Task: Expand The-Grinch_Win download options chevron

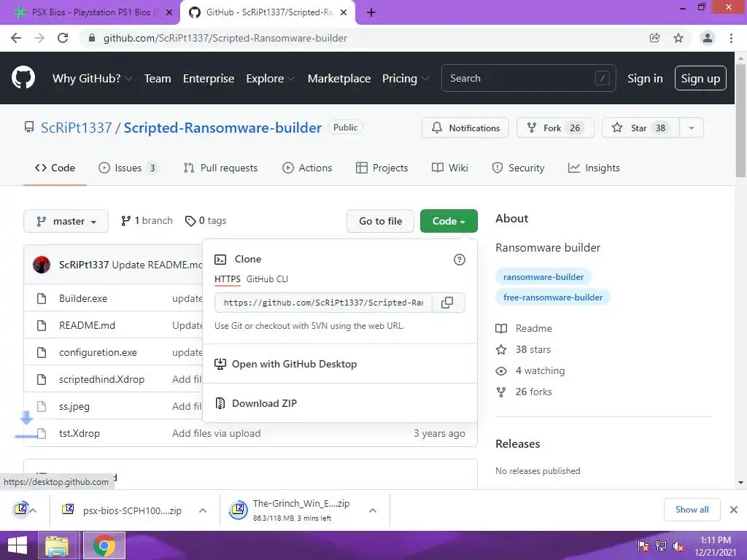Action: coord(373,510)
